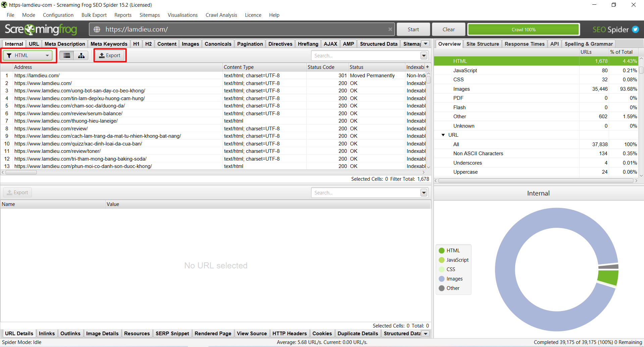This screenshot has height=347, width=644.
Task: Click the add column plus icon
Action: click(x=428, y=67)
